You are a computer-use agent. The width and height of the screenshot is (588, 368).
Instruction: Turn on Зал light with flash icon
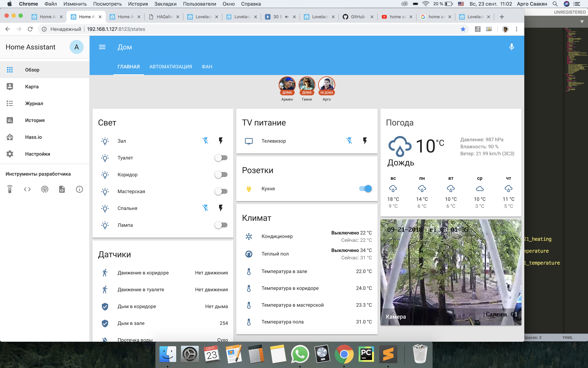click(221, 141)
